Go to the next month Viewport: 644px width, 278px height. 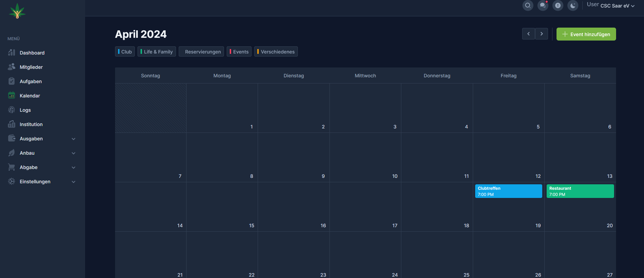coord(542,34)
